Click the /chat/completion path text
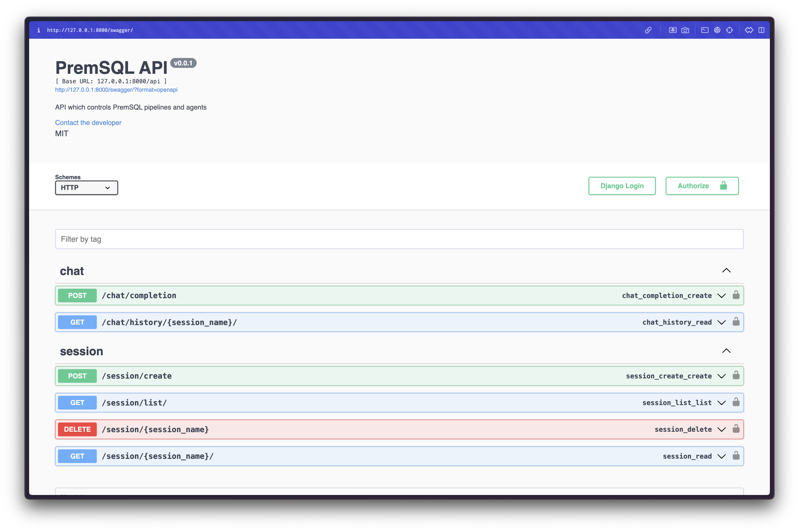799x532 pixels. [139, 296]
